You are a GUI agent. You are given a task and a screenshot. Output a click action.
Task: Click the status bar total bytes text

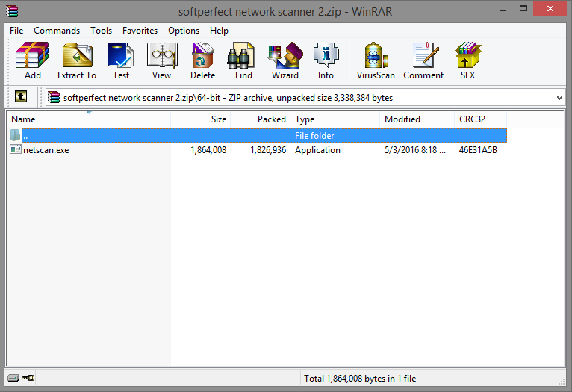click(x=360, y=379)
